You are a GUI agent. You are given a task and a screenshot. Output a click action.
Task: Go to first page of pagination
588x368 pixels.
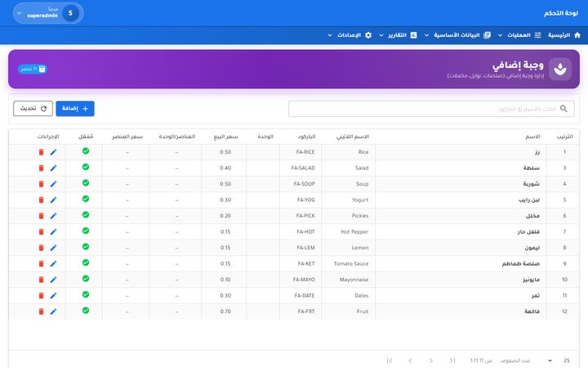coord(452,361)
